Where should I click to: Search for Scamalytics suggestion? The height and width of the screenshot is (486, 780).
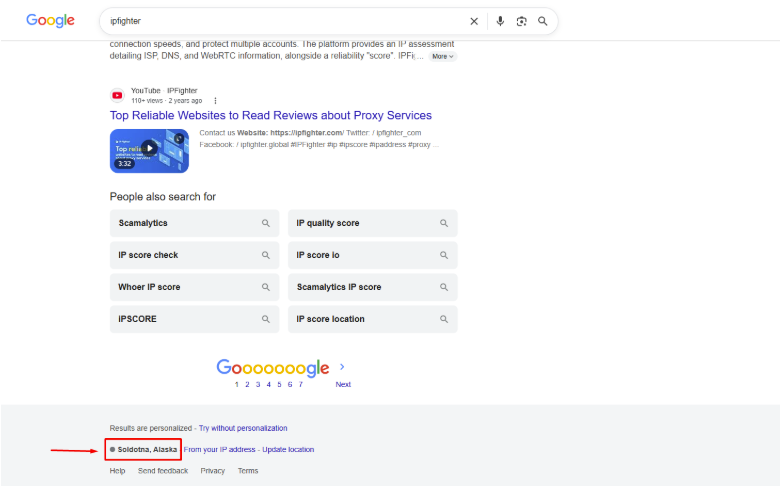pyautogui.click(x=195, y=223)
